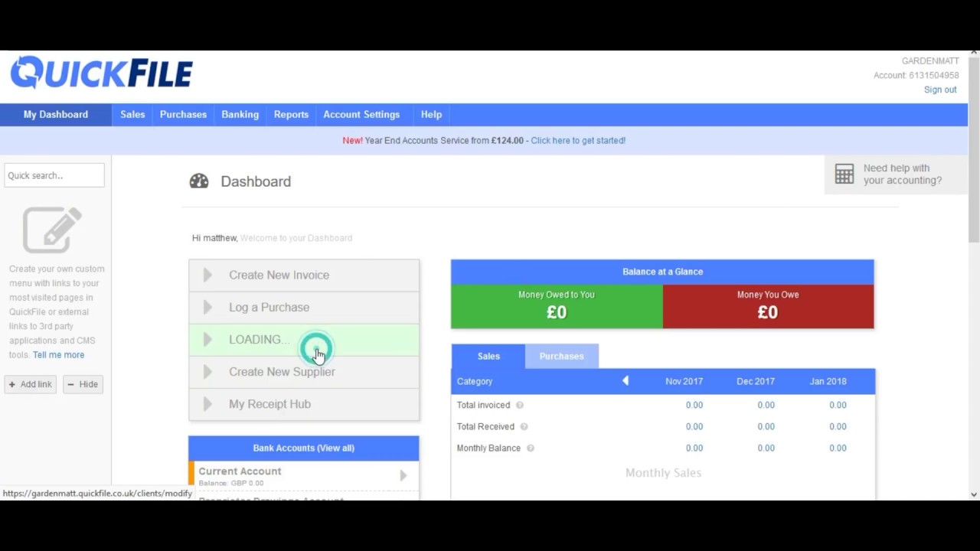Screen dimensions: 980x551
Task: Click the custom menu edit pencil icon
Action: tap(52, 230)
